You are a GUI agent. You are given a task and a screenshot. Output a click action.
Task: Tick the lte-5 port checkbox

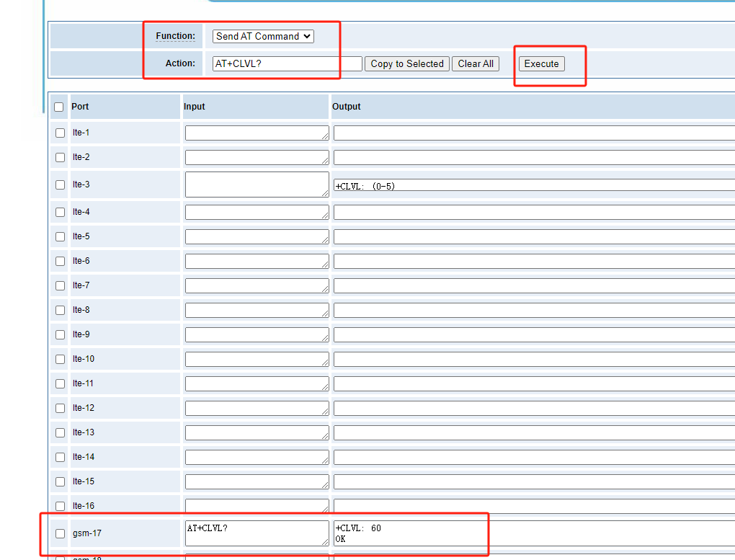[x=60, y=236]
